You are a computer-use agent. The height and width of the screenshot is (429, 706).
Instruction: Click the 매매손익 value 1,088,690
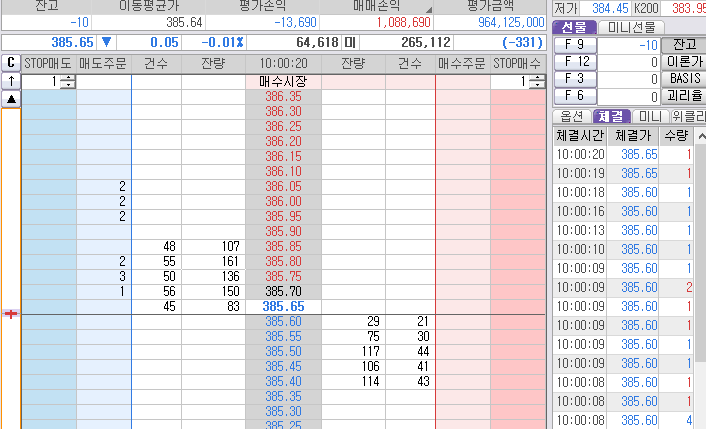click(x=403, y=22)
